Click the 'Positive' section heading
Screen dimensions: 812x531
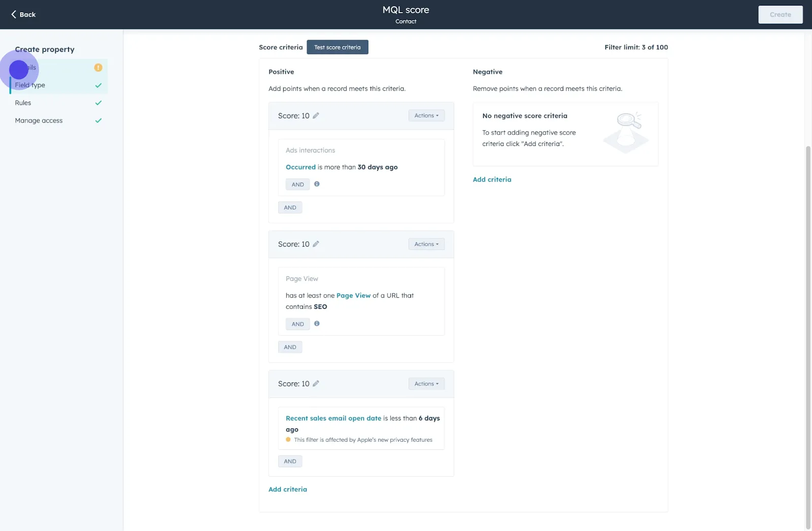pos(281,72)
